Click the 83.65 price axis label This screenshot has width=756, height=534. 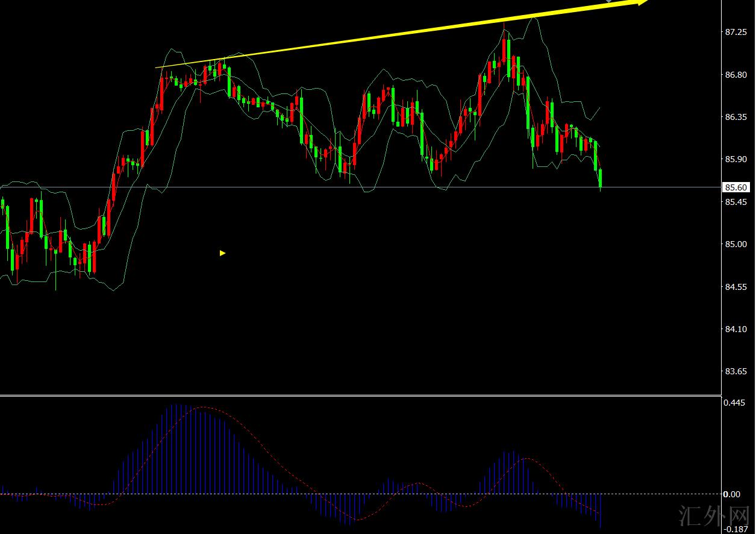coord(736,371)
